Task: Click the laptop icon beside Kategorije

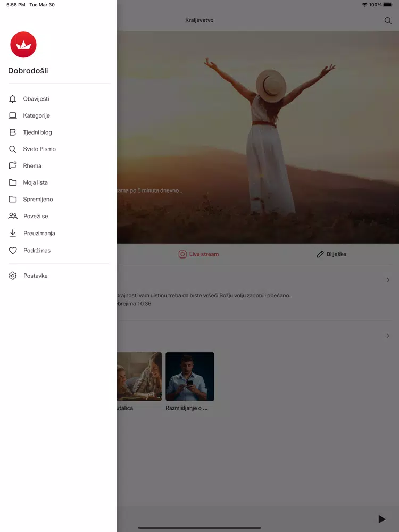Action: click(13, 115)
